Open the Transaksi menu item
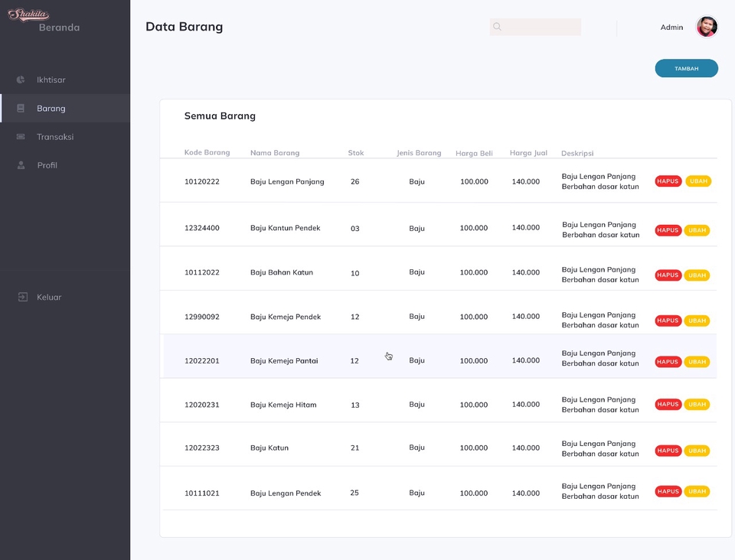The width and height of the screenshot is (735, 560). point(54,137)
